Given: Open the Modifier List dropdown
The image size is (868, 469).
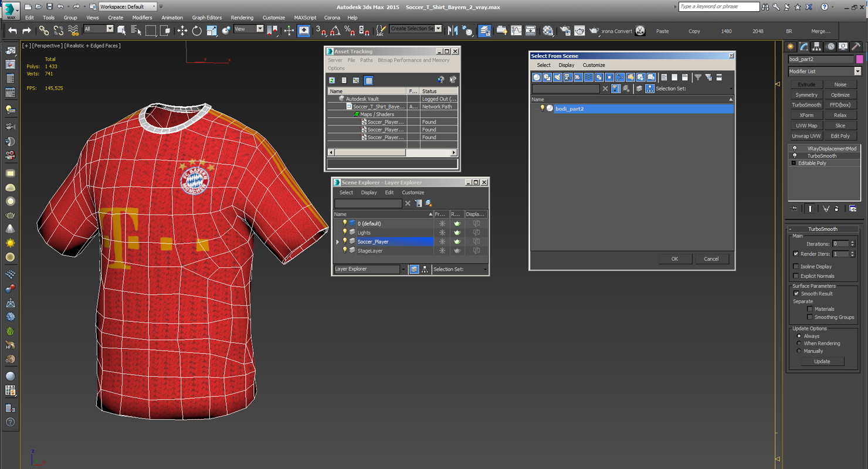Looking at the screenshot, I should click(x=825, y=72).
